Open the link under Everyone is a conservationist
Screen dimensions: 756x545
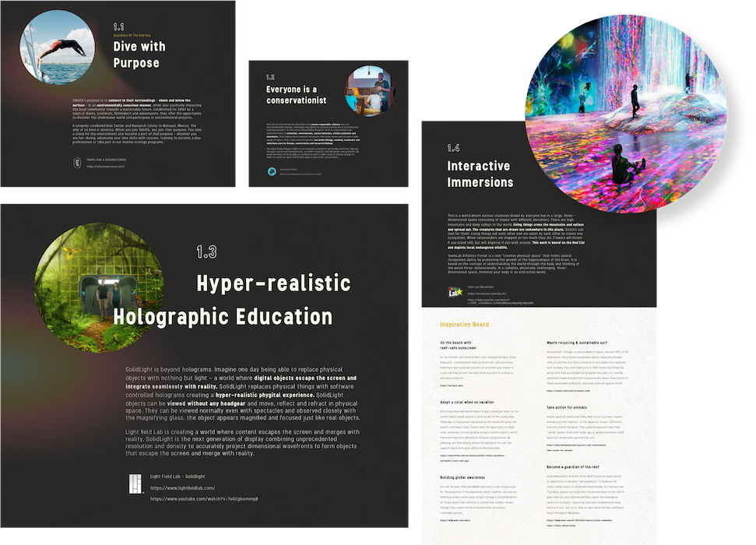(x=301, y=174)
